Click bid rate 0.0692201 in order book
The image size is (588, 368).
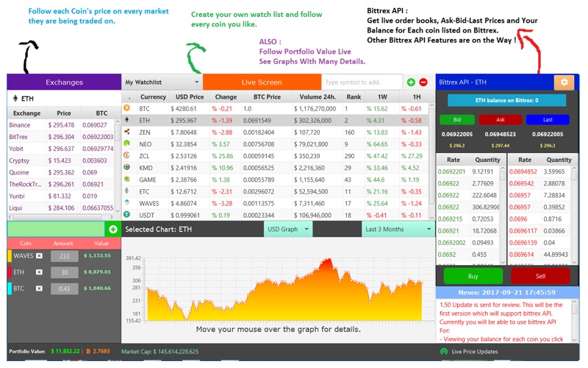point(451,171)
